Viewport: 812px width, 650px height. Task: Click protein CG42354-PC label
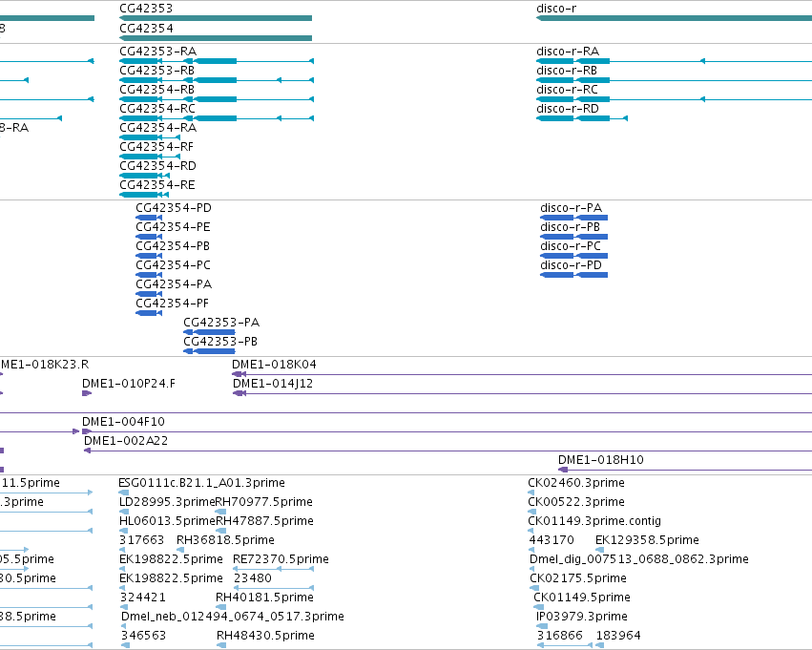click(x=173, y=265)
